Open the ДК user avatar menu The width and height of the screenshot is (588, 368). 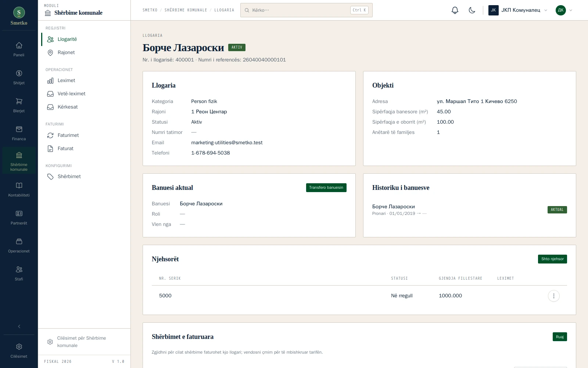564,10
